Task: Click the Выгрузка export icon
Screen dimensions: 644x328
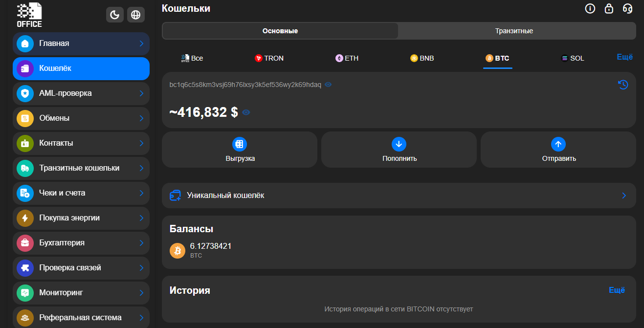Action: (x=240, y=144)
